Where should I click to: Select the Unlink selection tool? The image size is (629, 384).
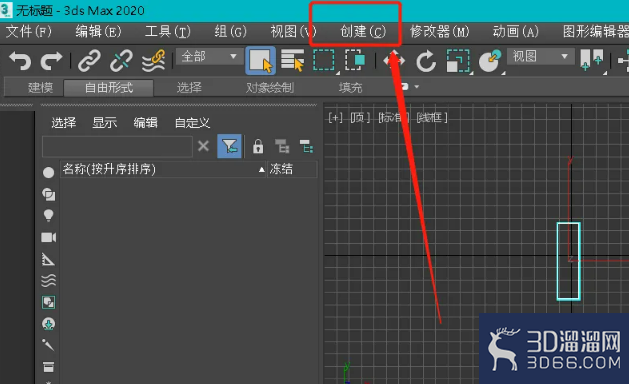point(121,61)
